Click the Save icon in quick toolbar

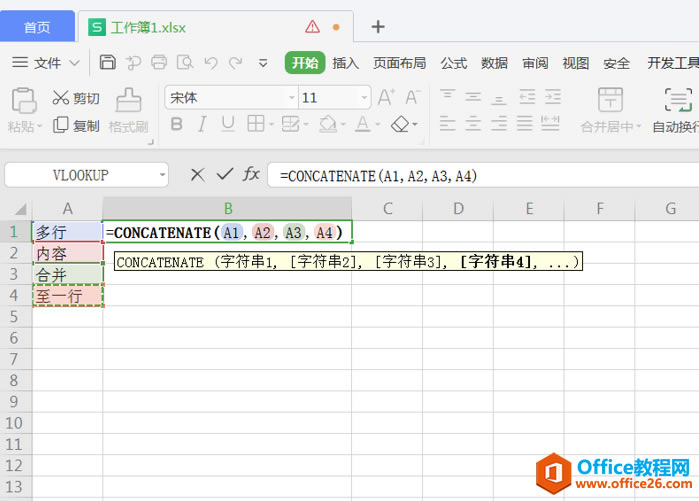point(107,62)
